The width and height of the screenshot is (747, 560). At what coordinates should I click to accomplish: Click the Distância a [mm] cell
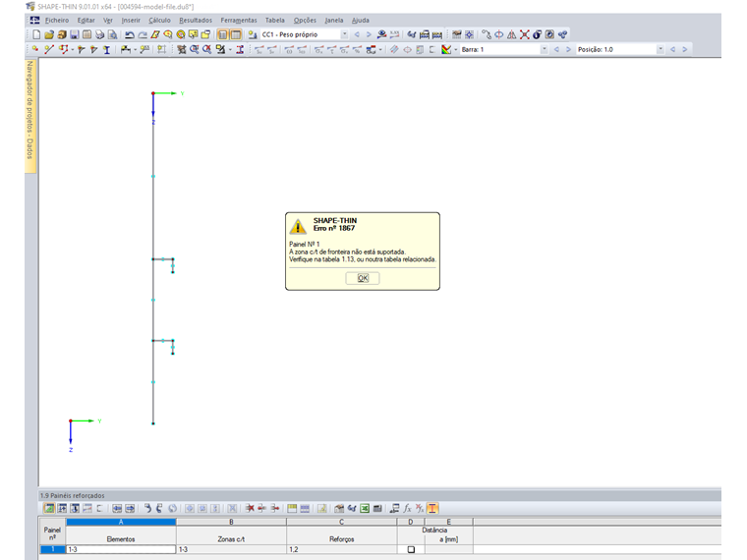click(449, 549)
